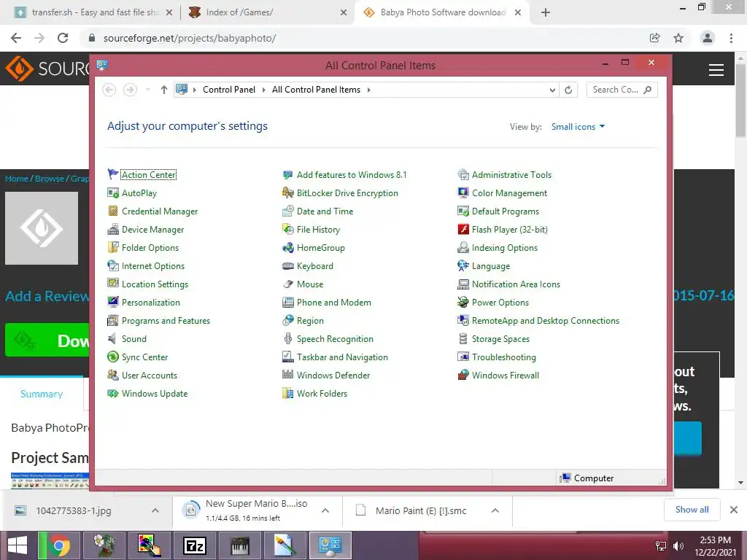Open the Personalization icon
747x560 pixels.
pyautogui.click(x=112, y=303)
